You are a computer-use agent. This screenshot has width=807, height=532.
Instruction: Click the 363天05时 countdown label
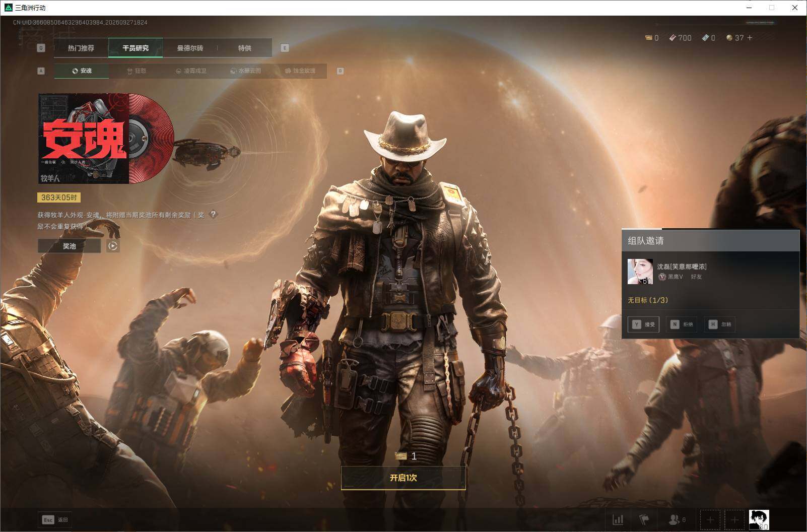[x=59, y=197]
